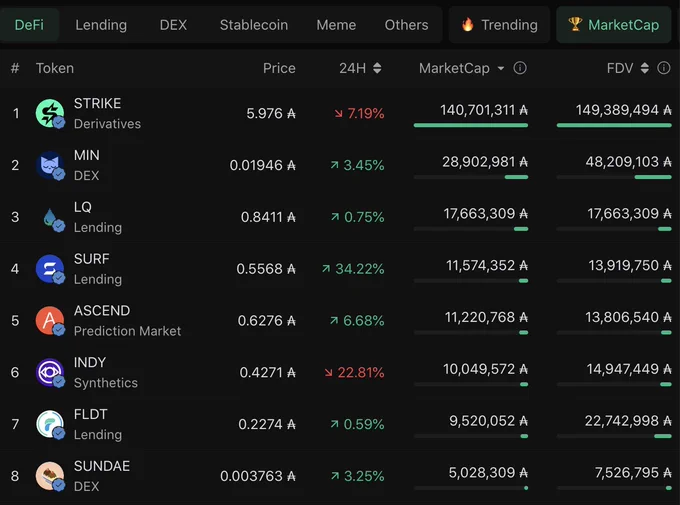
Task: Click market cap value 11,574,352
Action: pyautogui.click(x=487, y=266)
